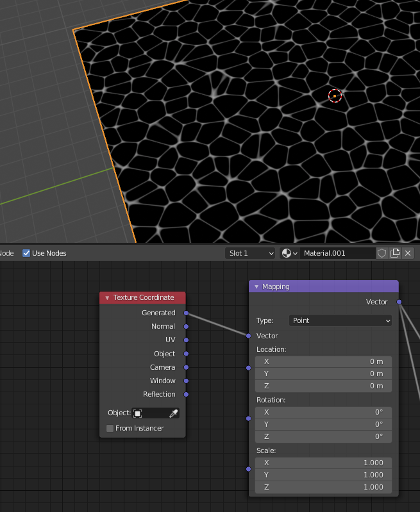The height and width of the screenshot is (512, 420).
Task: Click the Material.001 name field
Action: pyautogui.click(x=337, y=253)
